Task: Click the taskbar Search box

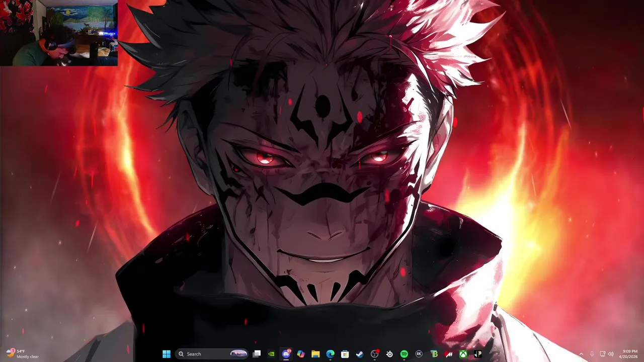Action: [x=212, y=354]
